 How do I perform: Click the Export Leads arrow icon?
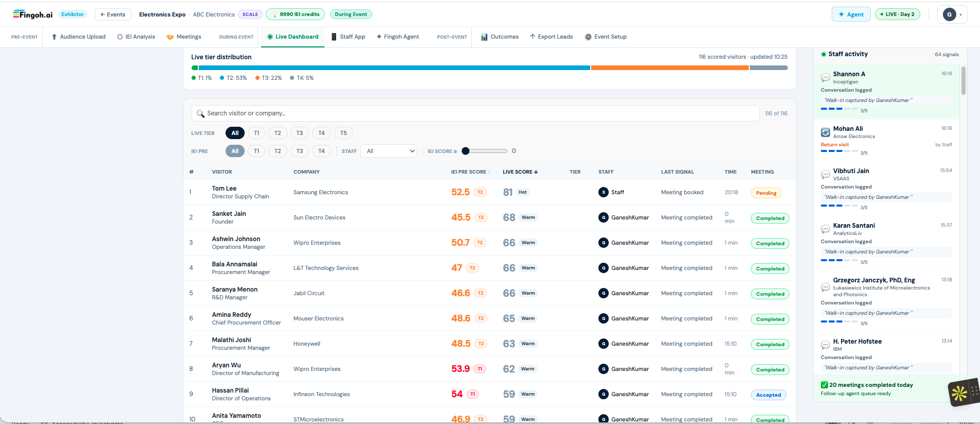532,37
